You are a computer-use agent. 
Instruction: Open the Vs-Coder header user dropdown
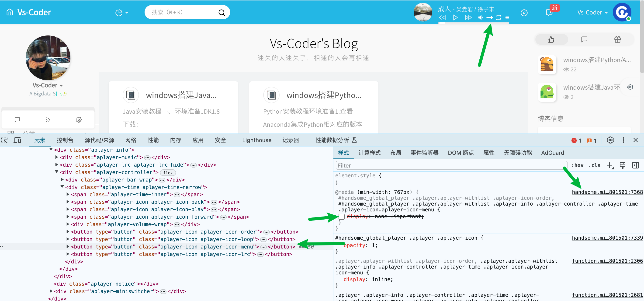click(592, 12)
